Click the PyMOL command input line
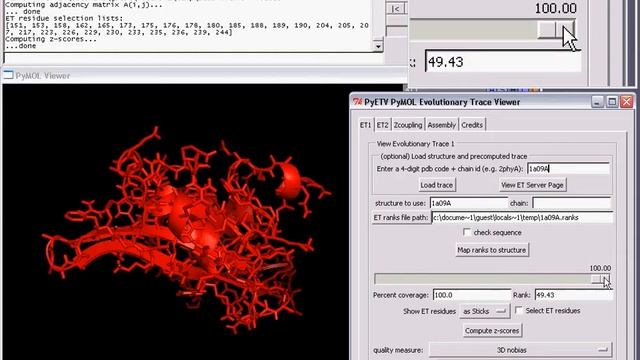 tap(193, 59)
